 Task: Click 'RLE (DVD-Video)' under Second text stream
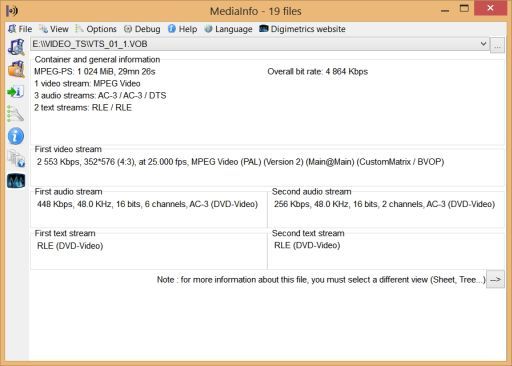[x=307, y=246]
